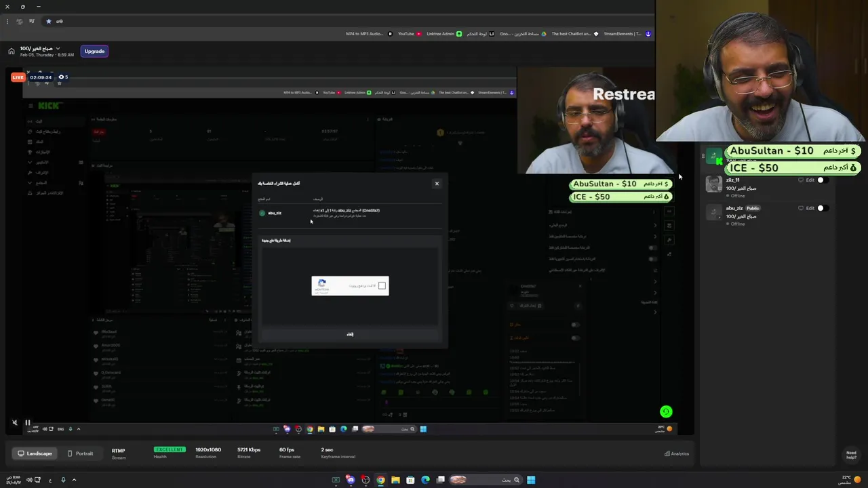Switch to Landscape layout
868x488 pixels.
coord(35,453)
